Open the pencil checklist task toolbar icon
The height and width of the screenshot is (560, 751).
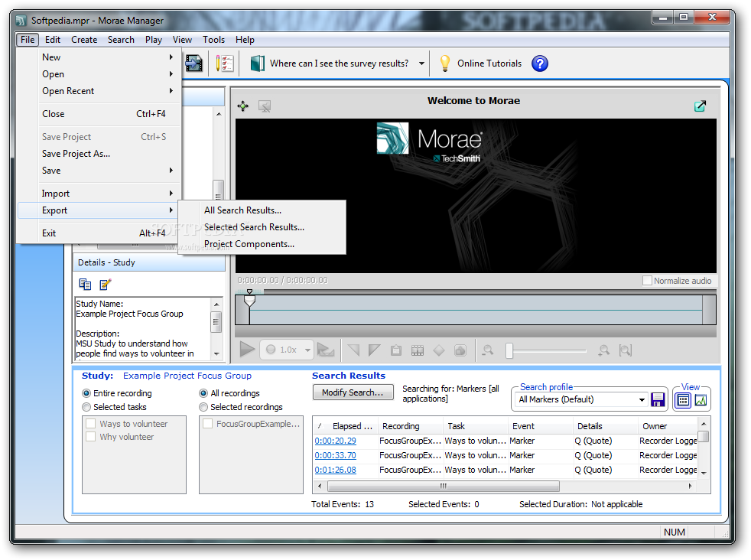tap(224, 63)
